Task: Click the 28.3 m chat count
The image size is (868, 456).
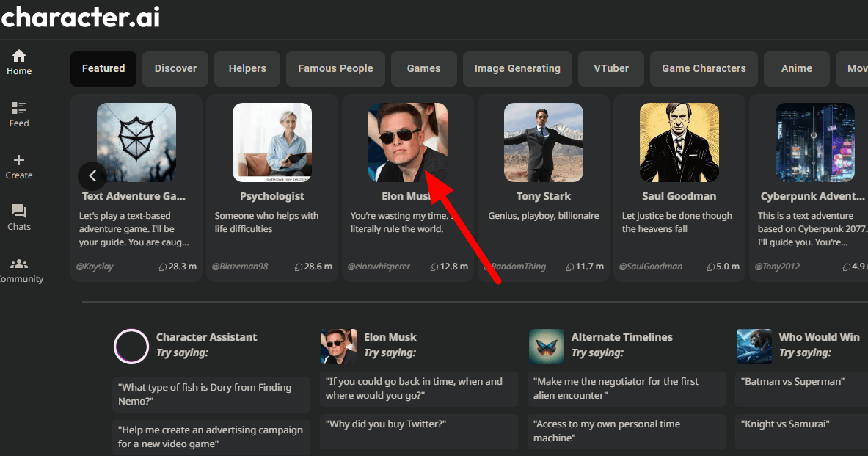Action: [178, 267]
